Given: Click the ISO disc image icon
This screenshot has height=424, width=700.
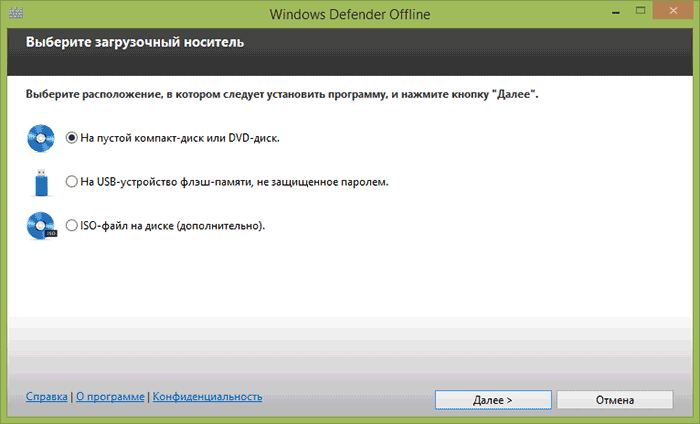Looking at the screenshot, I should tap(42, 226).
